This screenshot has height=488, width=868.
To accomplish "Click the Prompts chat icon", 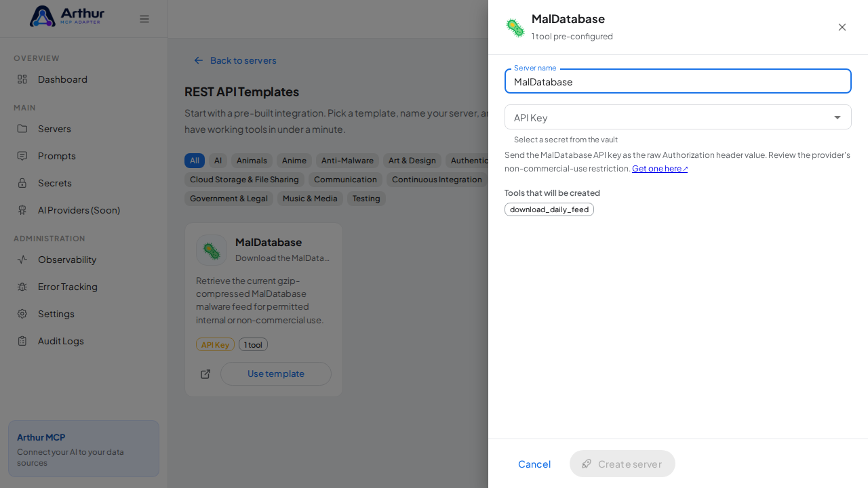I will click(x=22, y=156).
